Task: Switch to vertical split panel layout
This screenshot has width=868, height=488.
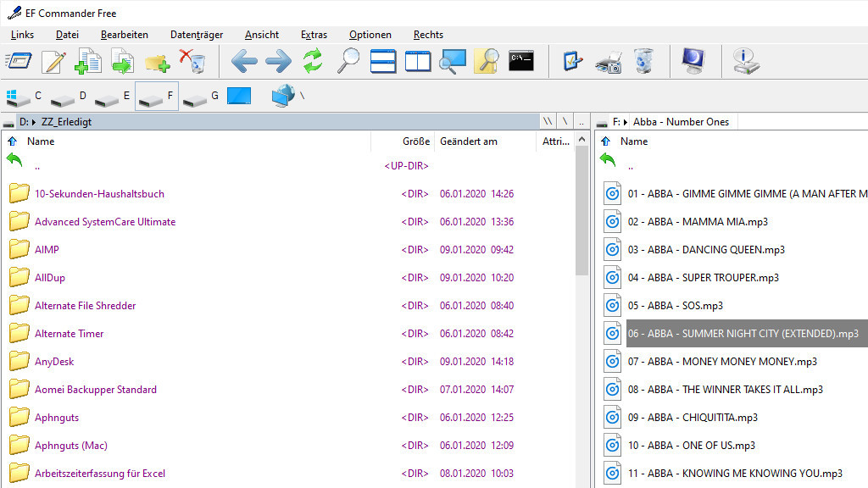Action: click(418, 61)
